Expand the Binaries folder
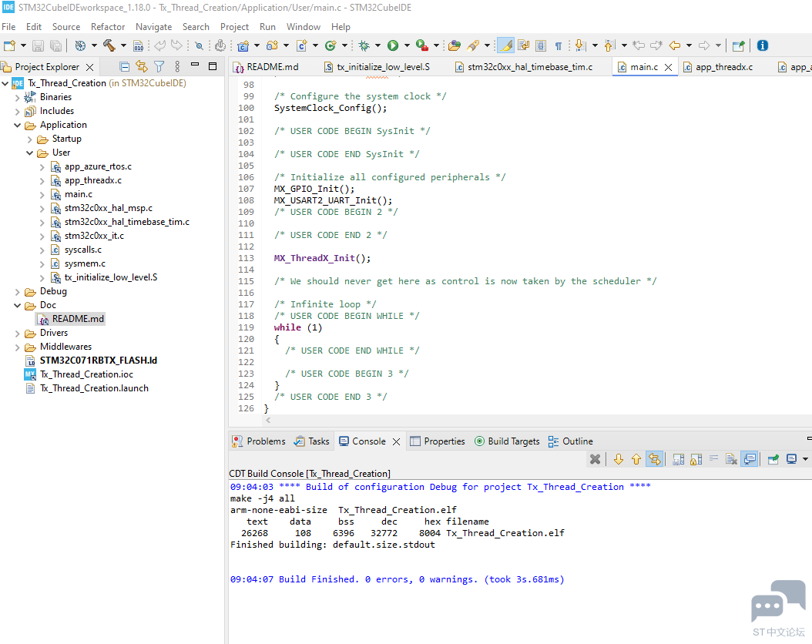The height and width of the screenshot is (644, 812). click(17, 97)
